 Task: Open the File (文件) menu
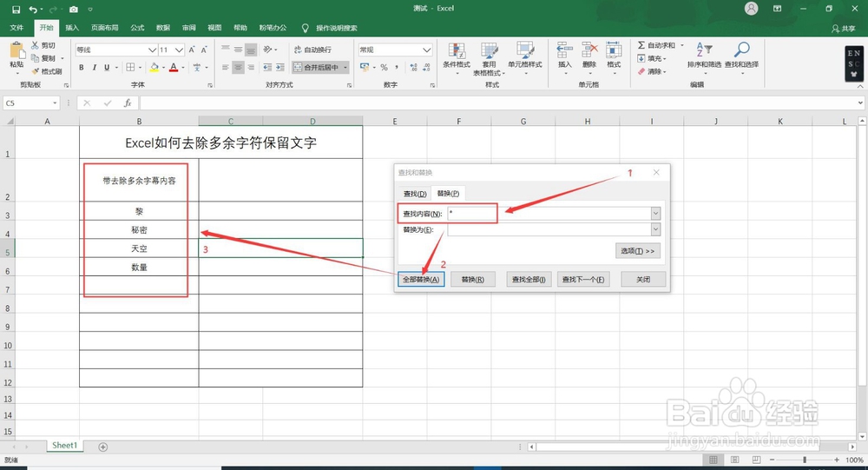tap(16, 28)
